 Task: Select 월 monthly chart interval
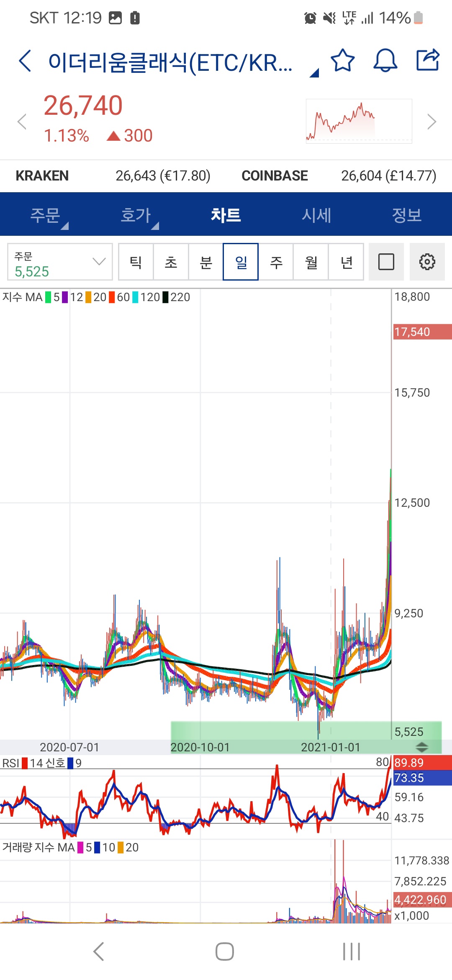311,262
